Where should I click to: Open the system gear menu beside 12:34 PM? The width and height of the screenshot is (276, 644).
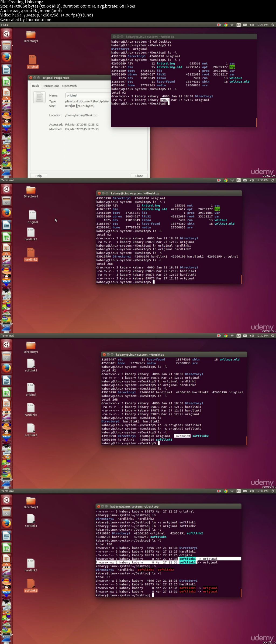coord(272,491)
